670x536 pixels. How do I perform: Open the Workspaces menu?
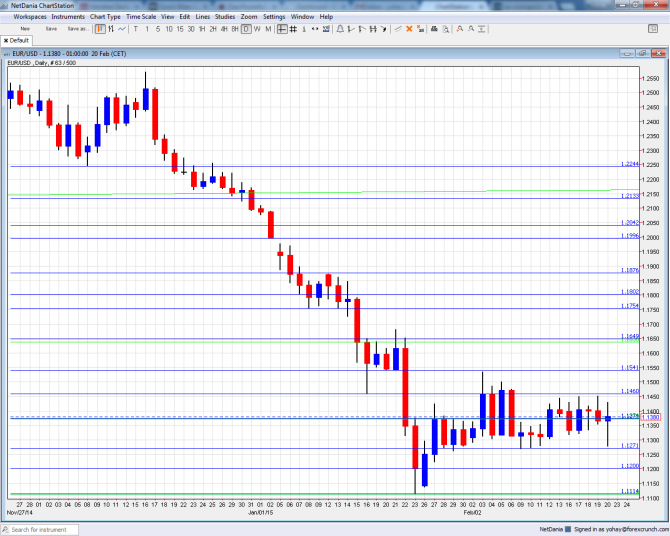(x=30, y=17)
